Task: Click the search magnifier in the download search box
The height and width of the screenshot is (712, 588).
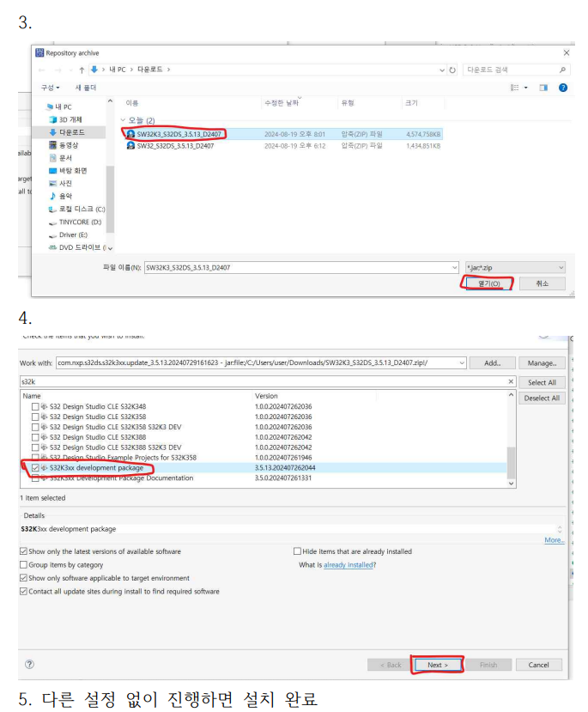Action: point(562,70)
